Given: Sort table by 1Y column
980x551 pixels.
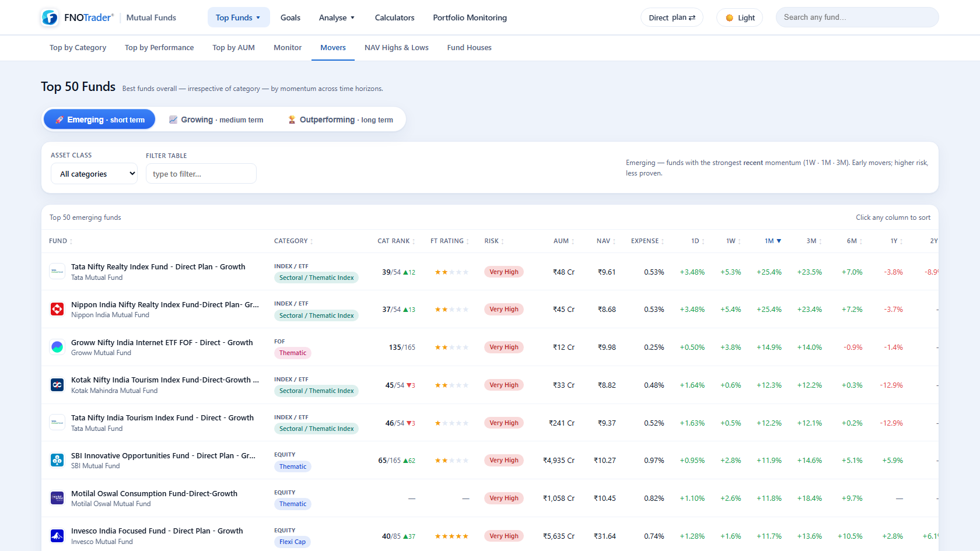Looking at the screenshot, I should click(897, 241).
